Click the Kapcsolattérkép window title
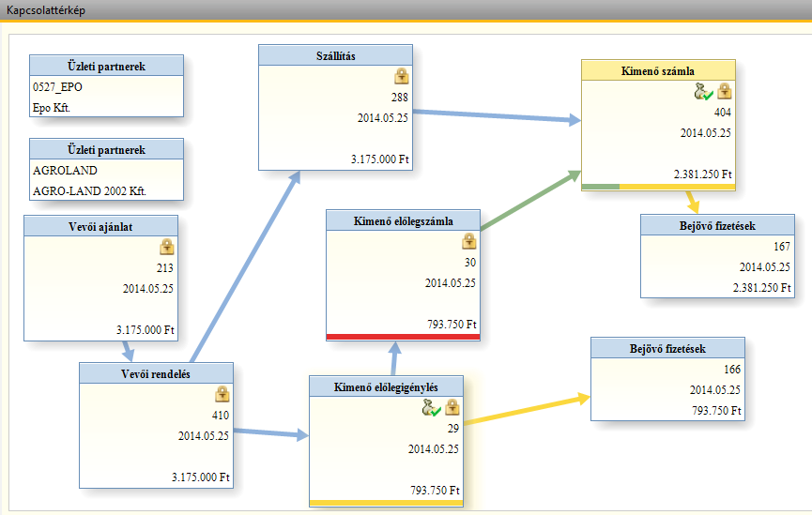This screenshot has height=515, width=812. [46, 10]
